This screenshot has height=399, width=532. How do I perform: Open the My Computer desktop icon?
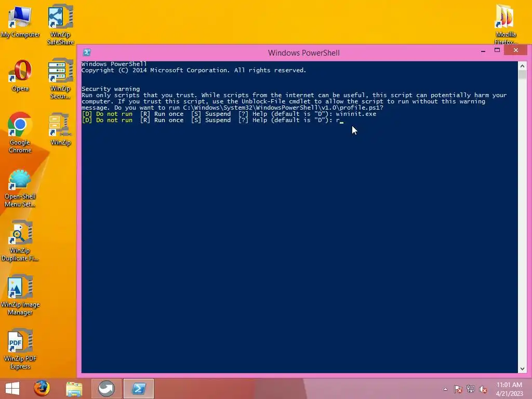coord(20,21)
